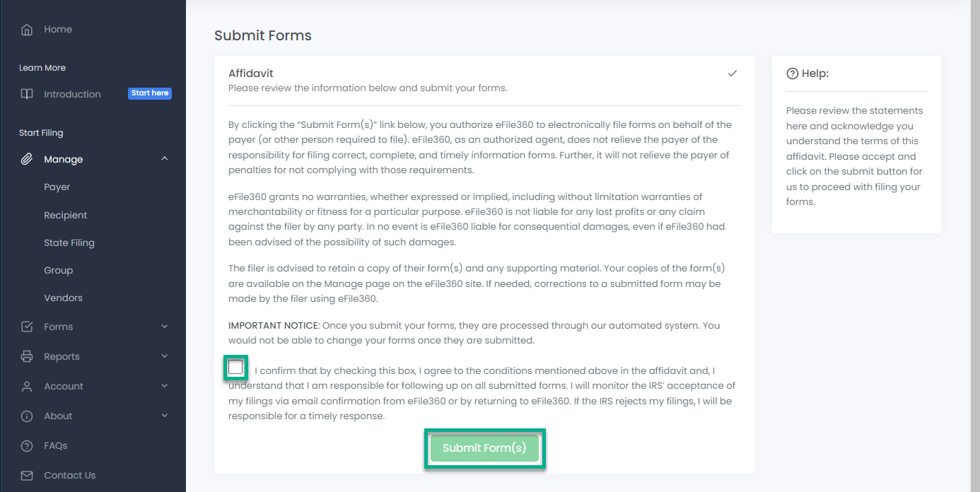
Task: Expand the Reports submenu chevron
Action: point(165,356)
